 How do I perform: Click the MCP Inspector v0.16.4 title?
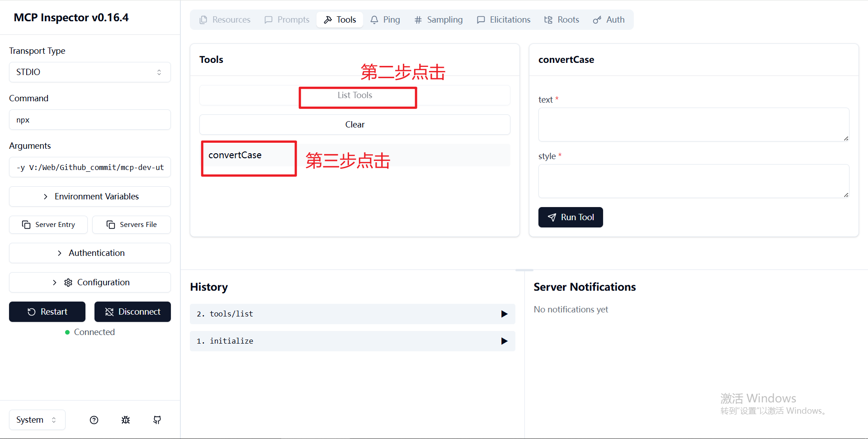click(71, 17)
